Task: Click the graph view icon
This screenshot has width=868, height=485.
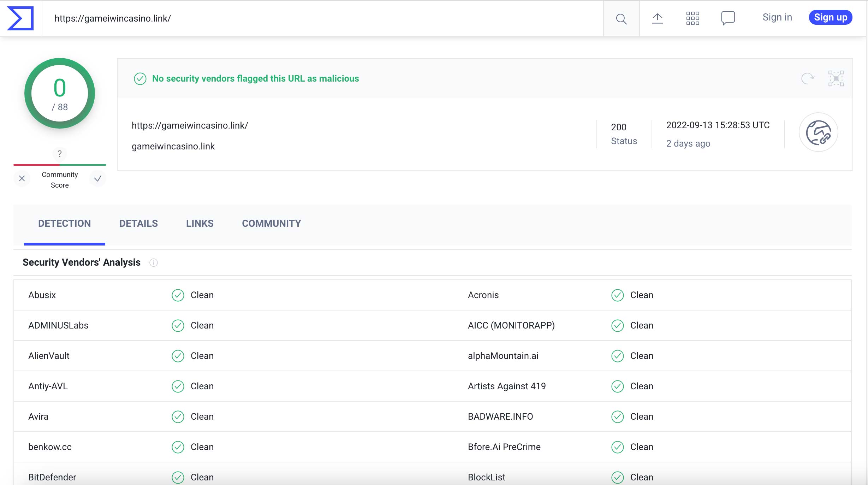Action: [836, 78]
